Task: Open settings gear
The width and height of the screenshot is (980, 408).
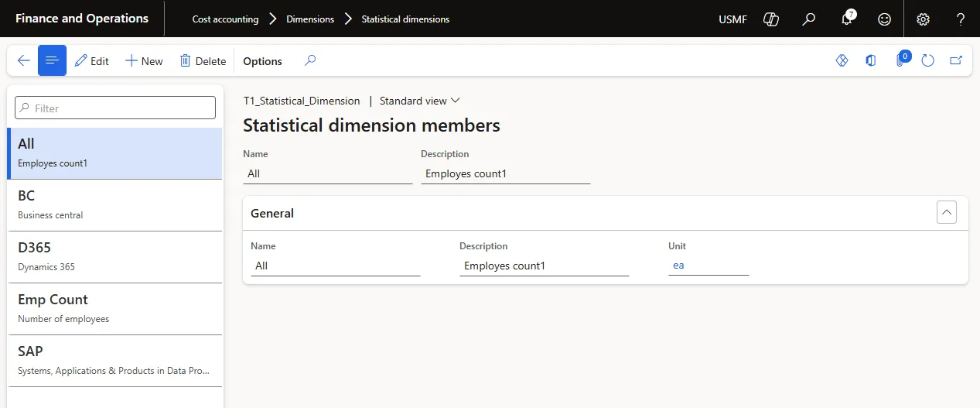Action: (x=923, y=19)
